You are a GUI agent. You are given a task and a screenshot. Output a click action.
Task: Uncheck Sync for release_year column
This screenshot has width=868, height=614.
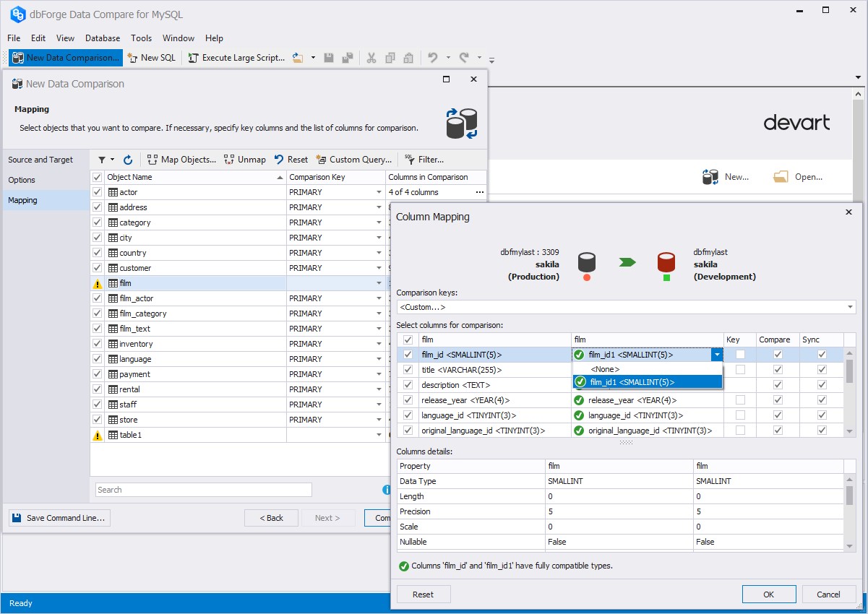pyautogui.click(x=822, y=400)
